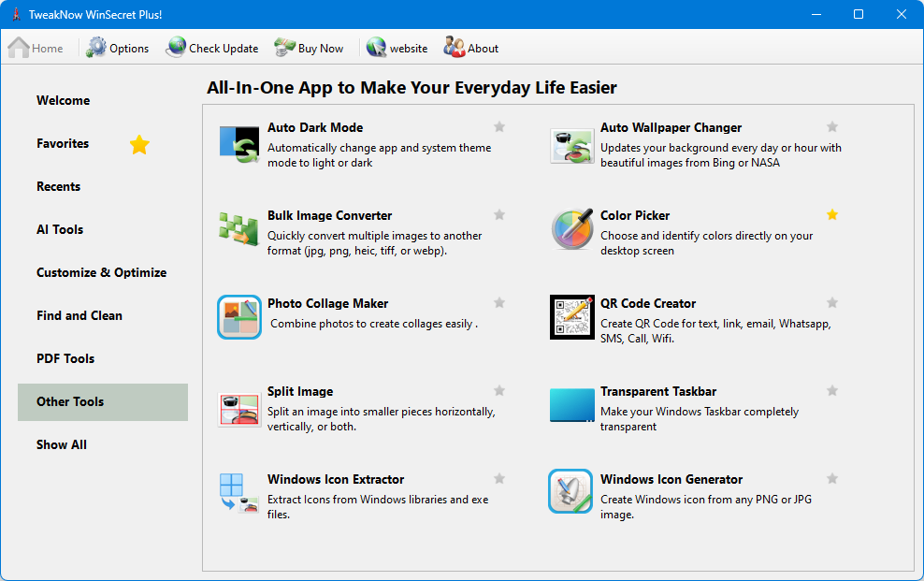The width and height of the screenshot is (924, 581).
Task: Click the Transparent Taskbar icon
Action: [571, 405]
